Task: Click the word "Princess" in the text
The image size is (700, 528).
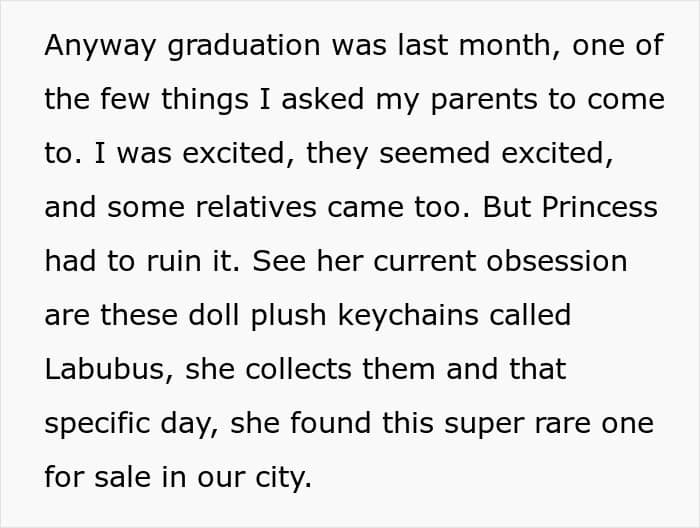Action: click(600, 207)
